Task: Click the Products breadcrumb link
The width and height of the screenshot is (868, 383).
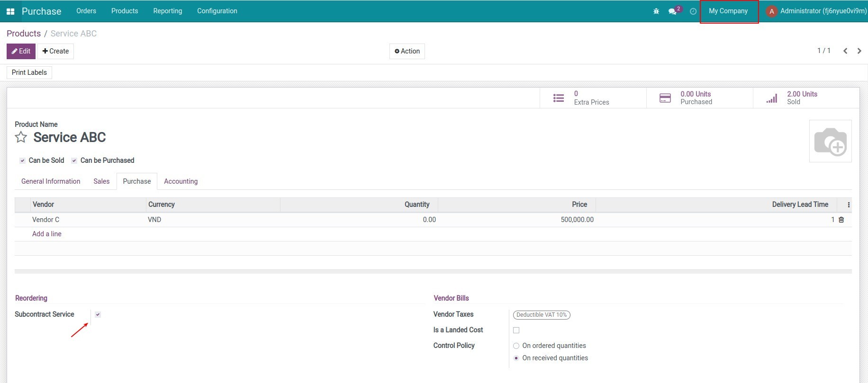Action: 24,34
